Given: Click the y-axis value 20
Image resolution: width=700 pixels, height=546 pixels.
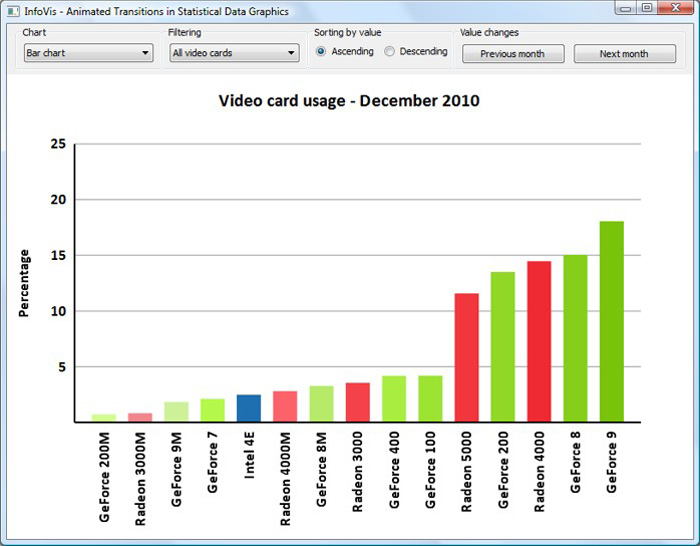Looking at the screenshot, I should tap(58, 200).
